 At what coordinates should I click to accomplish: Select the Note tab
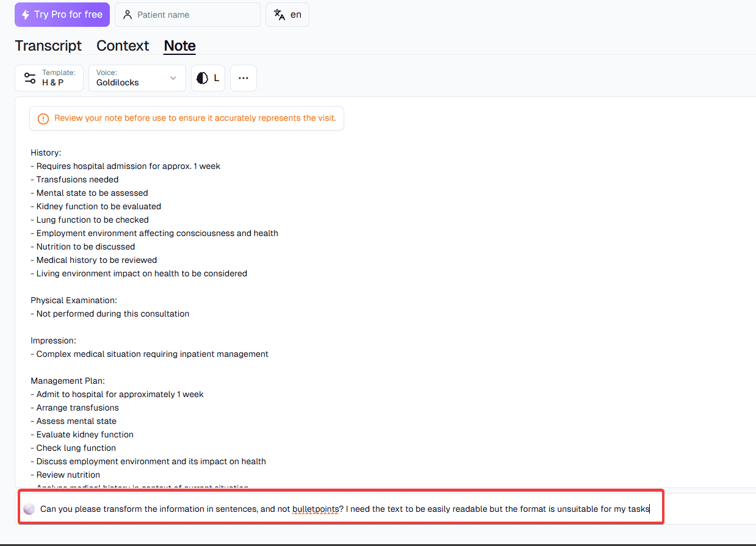click(x=179, y=46)
